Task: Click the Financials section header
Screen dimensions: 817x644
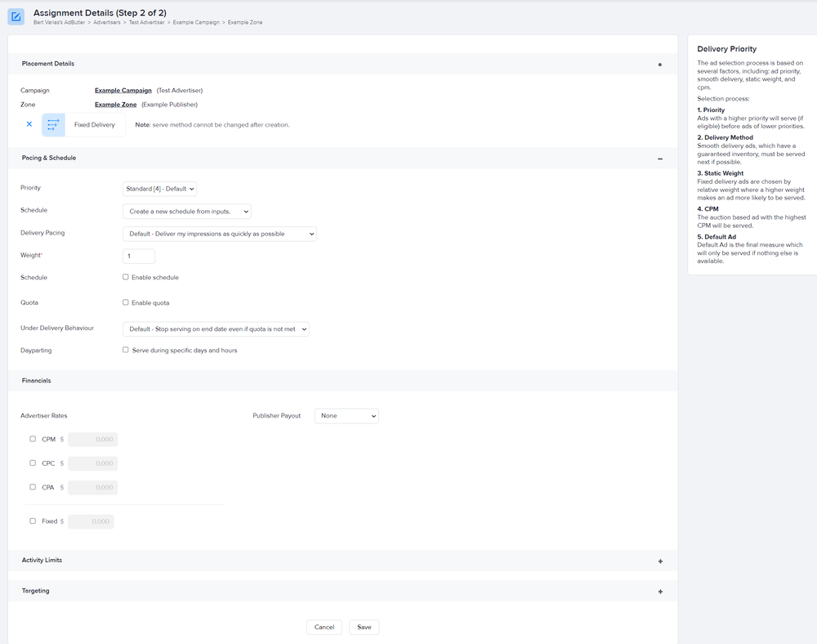Action: coord(343,381)
